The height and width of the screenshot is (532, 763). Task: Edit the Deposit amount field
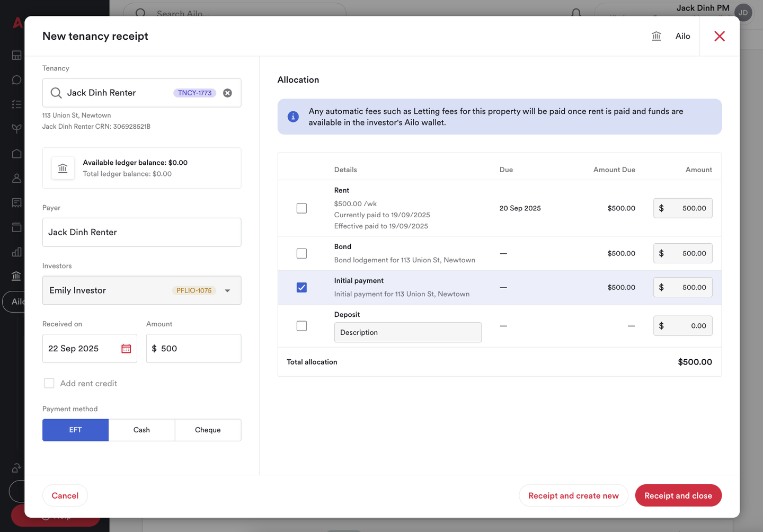[x=682, y=326]
